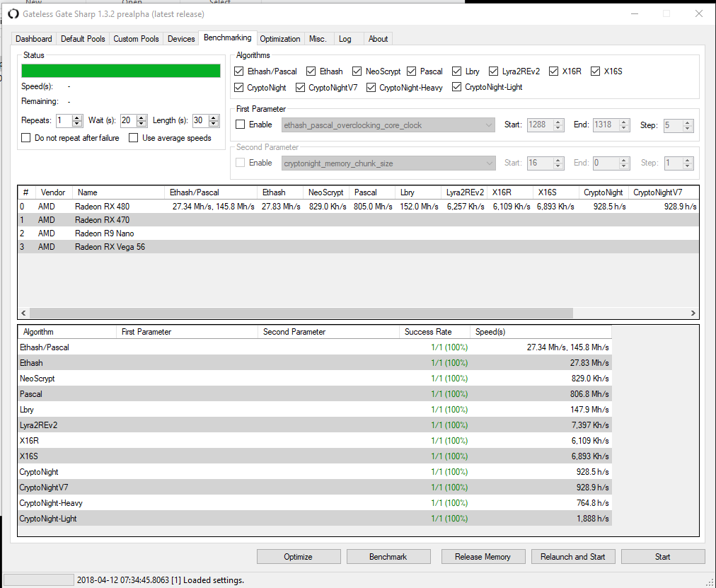Click Relaunch and Start button
The width and height of the screenshot is (716, 588).
tap(573, 556)
